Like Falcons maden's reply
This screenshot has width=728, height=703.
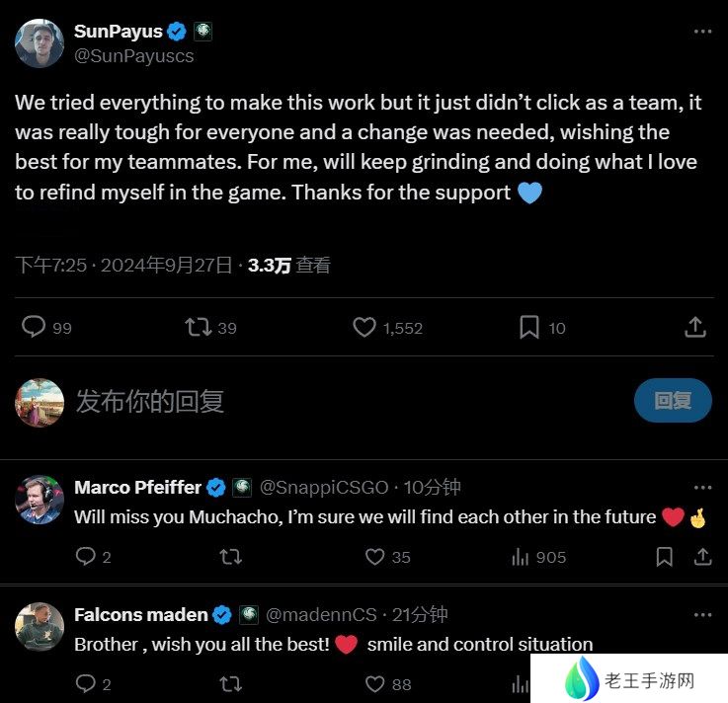click(374, 684)
